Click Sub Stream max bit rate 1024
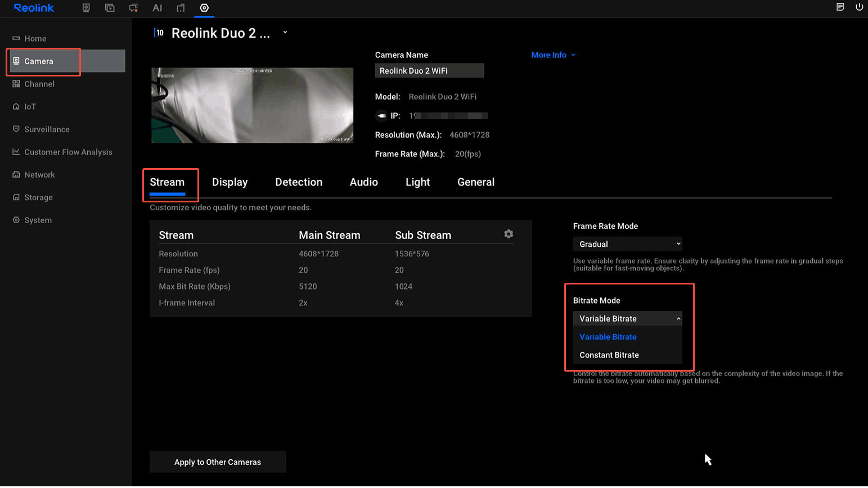 403,286
